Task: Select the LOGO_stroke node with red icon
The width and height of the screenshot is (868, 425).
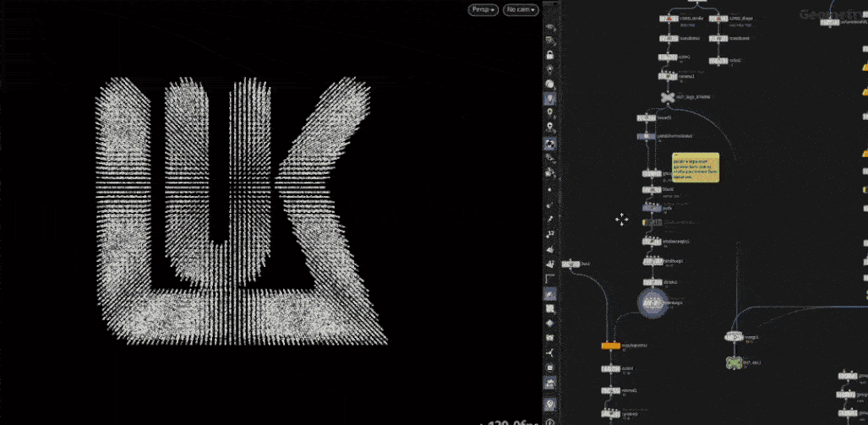Action: [669, 19]
